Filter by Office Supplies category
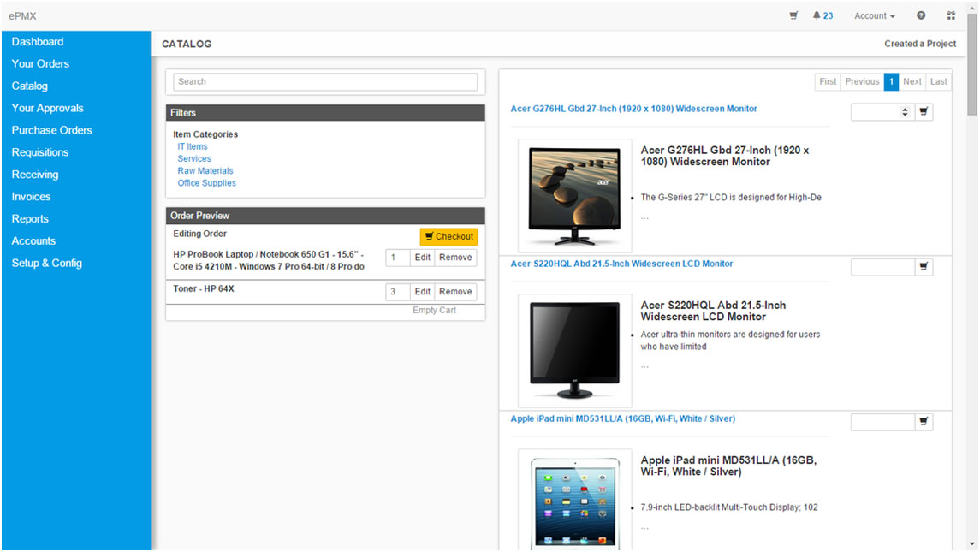The width and height of the screenshot is (980, 552). tap(207, 183)
